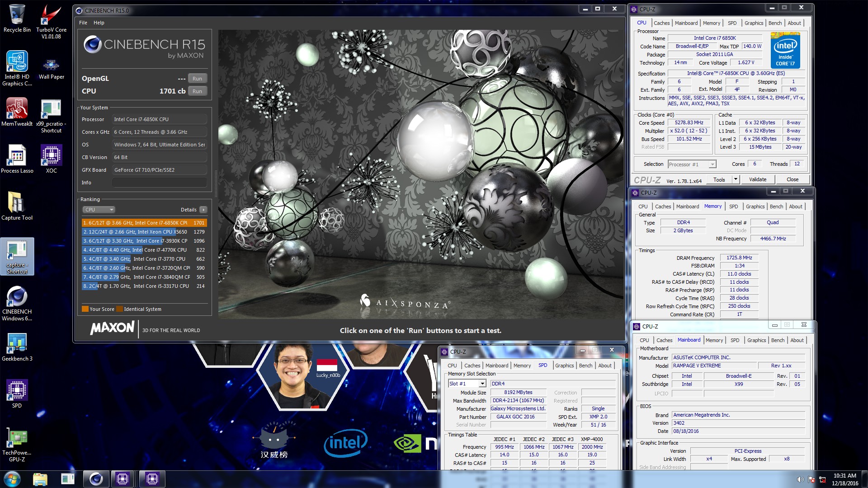Open Bench tab in top CPU-Z window

[775, 23]
